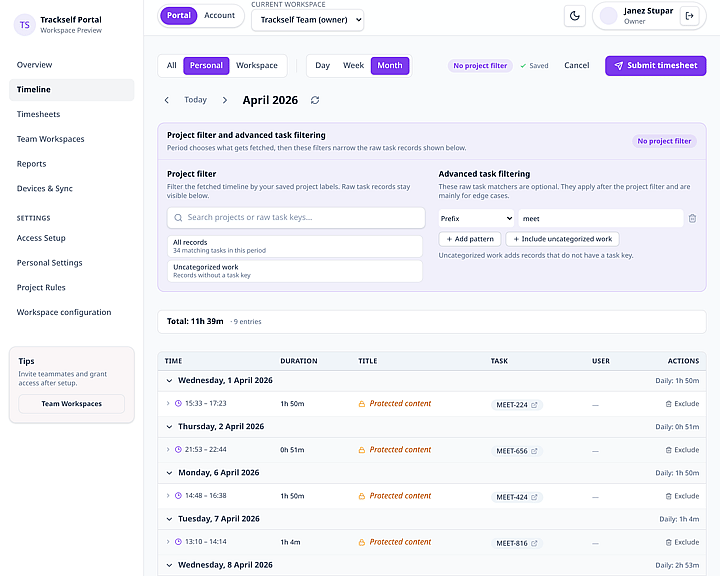Collapse the Tuesday, 7 April 2026 group
Screen dimensions: 720x576
[169, 519]
